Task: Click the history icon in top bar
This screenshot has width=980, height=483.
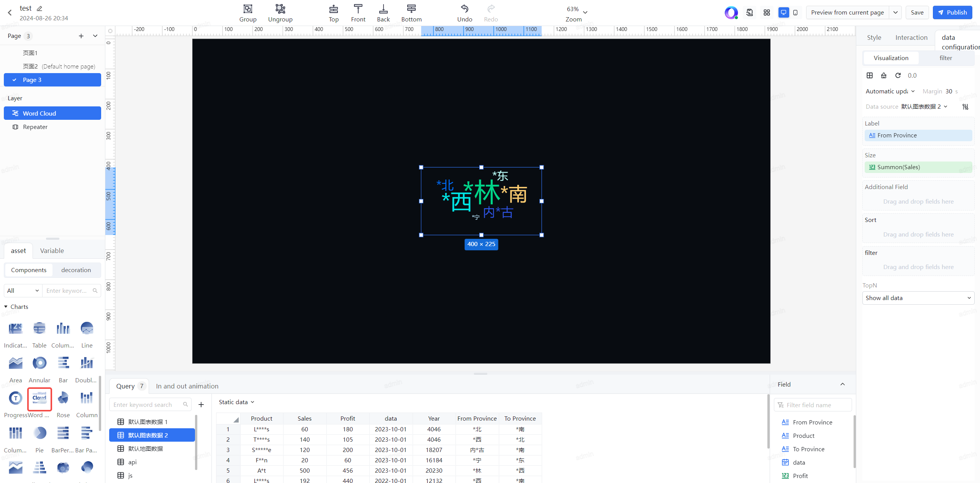Action: point(750,13)
